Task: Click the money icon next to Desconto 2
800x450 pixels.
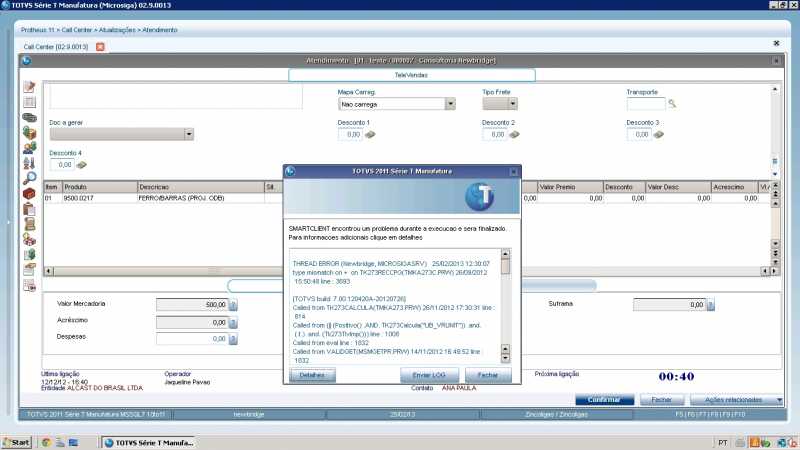Action: pos(514,135)
